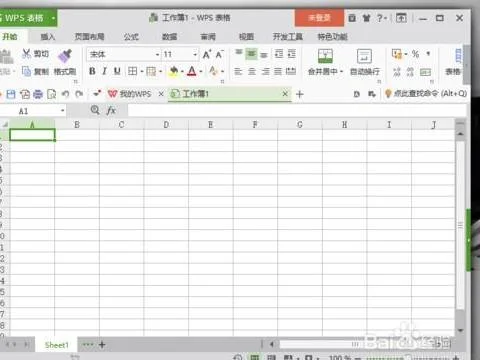
Task: Select the Sheet1 worksheet tab
Action: pyautogui.click(x=57, y=345)
